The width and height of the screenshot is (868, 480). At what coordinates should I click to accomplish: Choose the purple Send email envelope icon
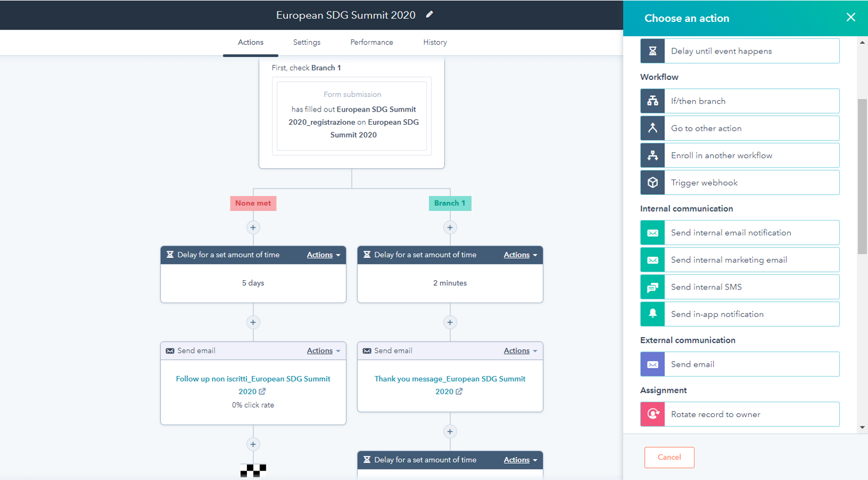click(652, 364)
